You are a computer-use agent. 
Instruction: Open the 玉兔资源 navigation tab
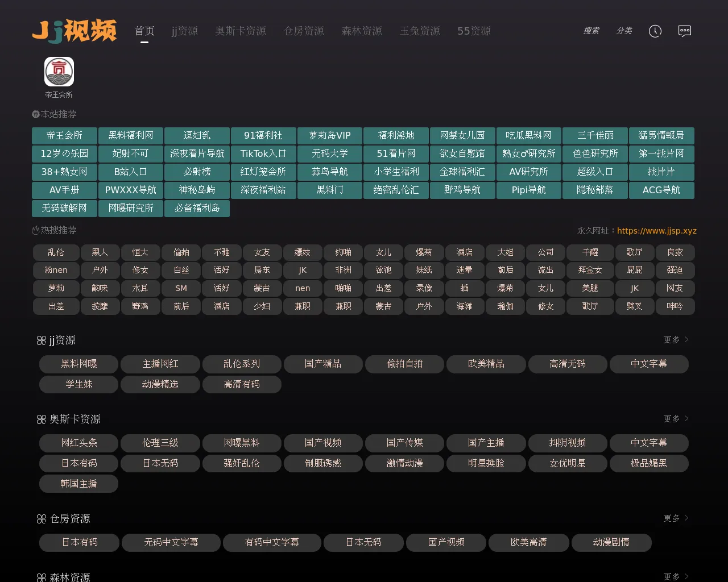[x=420, y=31]
